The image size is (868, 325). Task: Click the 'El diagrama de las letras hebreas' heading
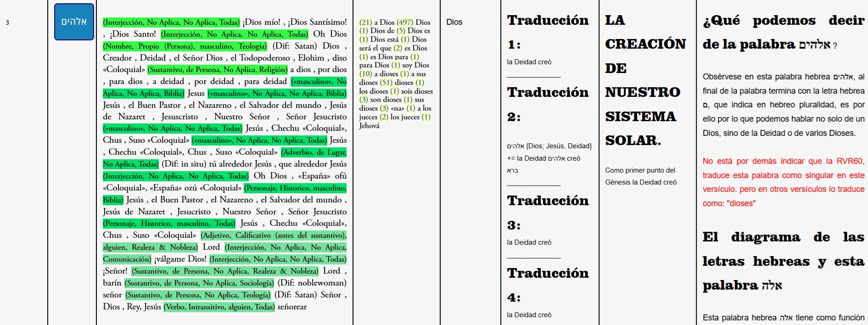click(783, 261)
